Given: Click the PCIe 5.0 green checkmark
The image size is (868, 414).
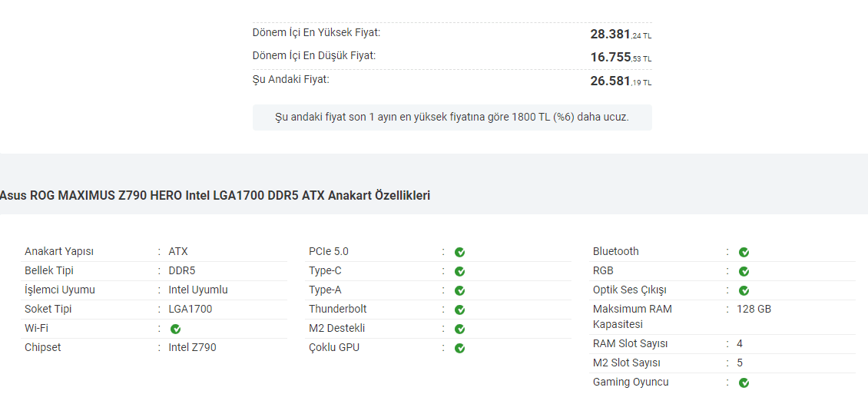Looking at the screenshot, I should [459, 252].
